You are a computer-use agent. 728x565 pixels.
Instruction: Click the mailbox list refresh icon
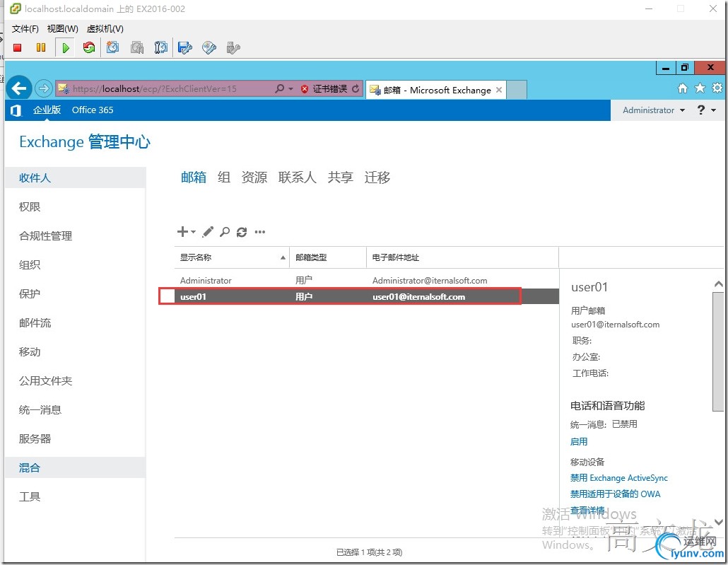click(242, 232)
